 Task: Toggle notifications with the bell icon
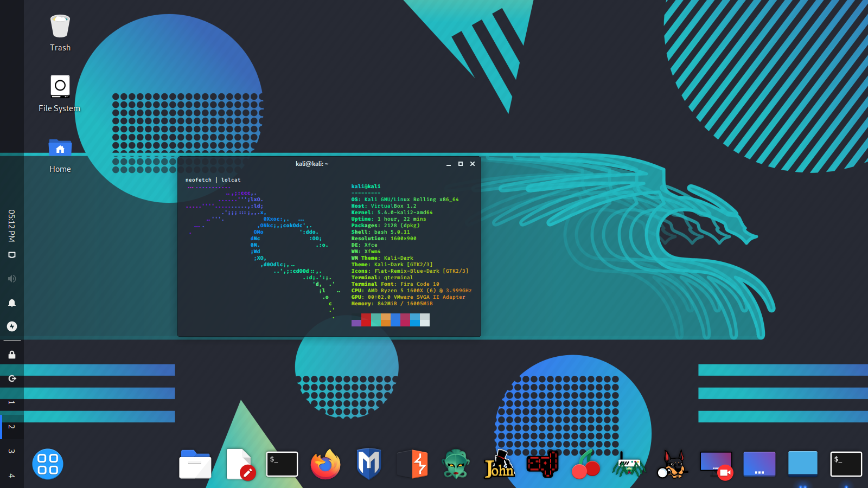coord(12,303)
